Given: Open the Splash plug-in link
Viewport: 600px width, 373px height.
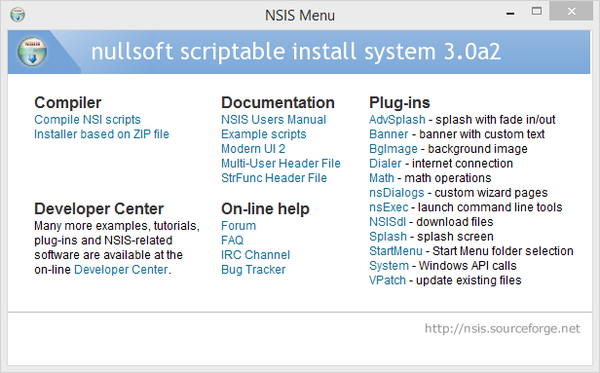Looking at the screenshot, I should coord(388,236).
